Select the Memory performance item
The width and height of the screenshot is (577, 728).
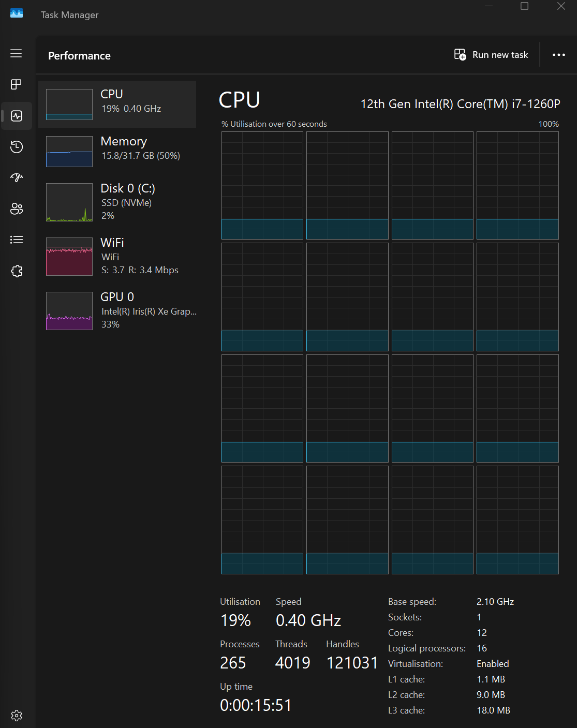tap(117, 151)
